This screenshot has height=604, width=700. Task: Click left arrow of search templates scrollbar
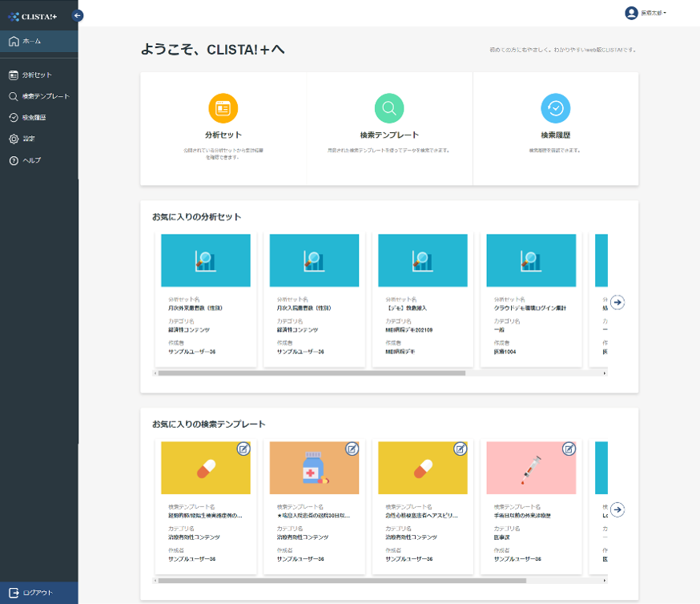click(155, 581)
